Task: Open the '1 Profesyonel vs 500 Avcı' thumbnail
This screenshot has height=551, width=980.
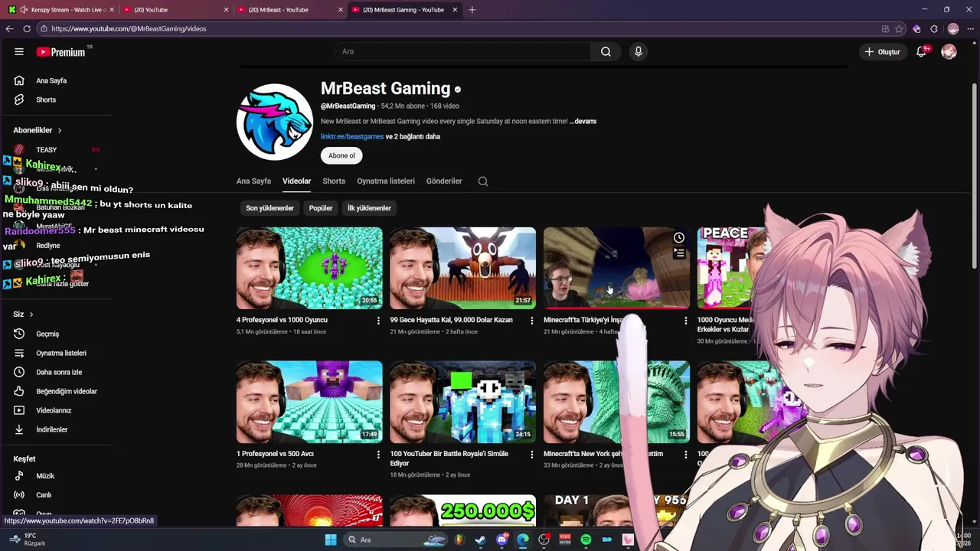Action: pyautogui.click(x=309, y=402)
